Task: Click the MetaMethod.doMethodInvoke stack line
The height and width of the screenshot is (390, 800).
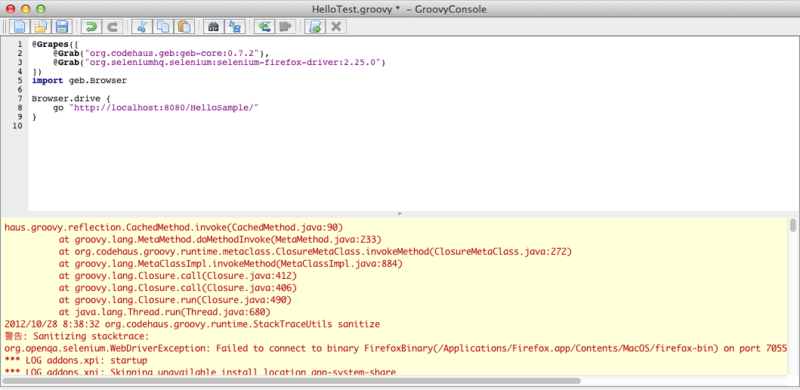Action: (220, 239)
